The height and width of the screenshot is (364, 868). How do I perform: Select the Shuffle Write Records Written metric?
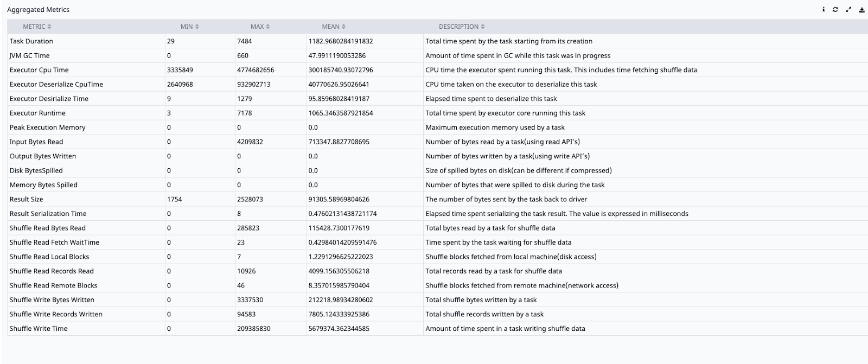(56, 314)
